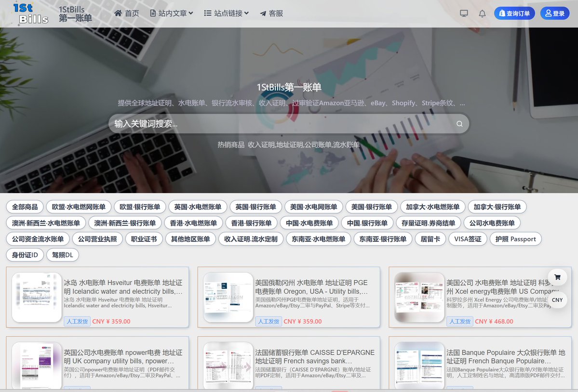Select 公司营业执照 category
The width and height of the screenshot is (578, 392).
(97, 239)
